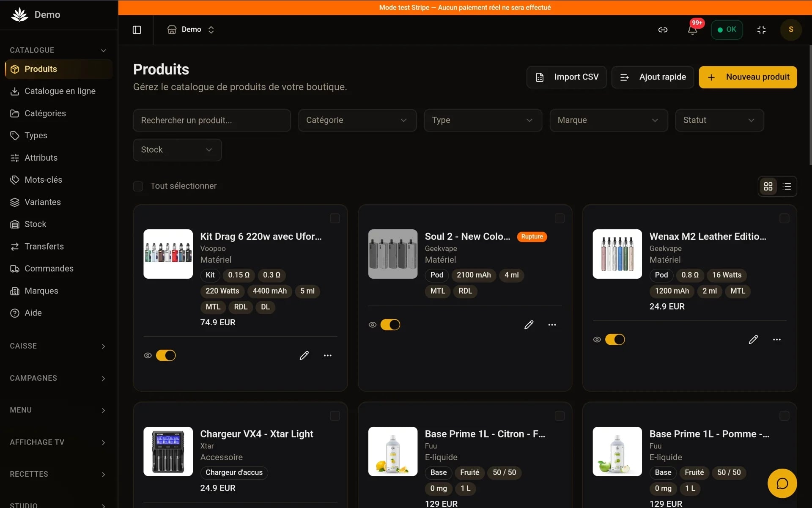This screenshot has width=812, height=508.
Task: Open Marques in sidebar
Action: [58, 291]
